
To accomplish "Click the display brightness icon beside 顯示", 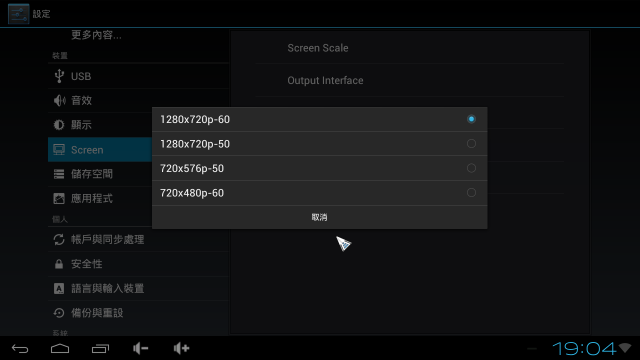I will tap(59, 125).
